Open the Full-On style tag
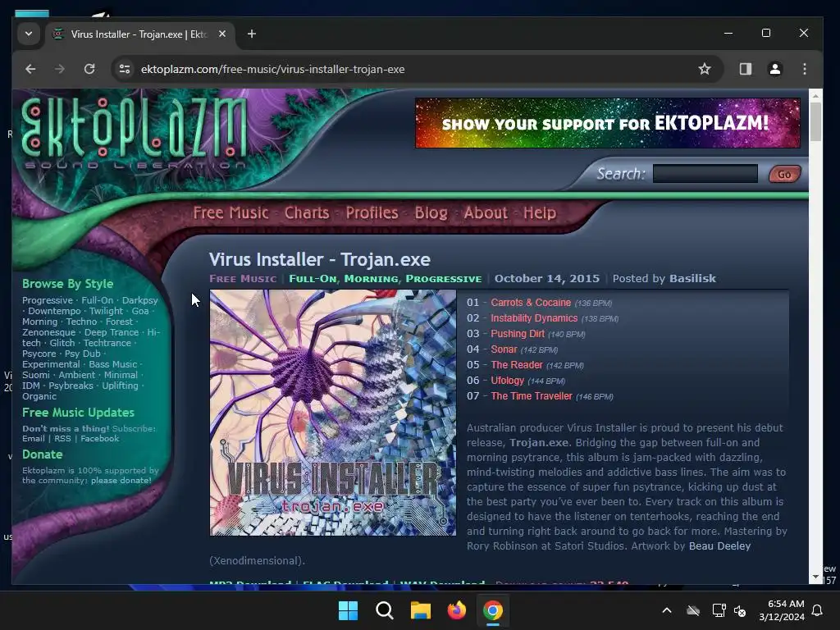 (x=313, y=279)
